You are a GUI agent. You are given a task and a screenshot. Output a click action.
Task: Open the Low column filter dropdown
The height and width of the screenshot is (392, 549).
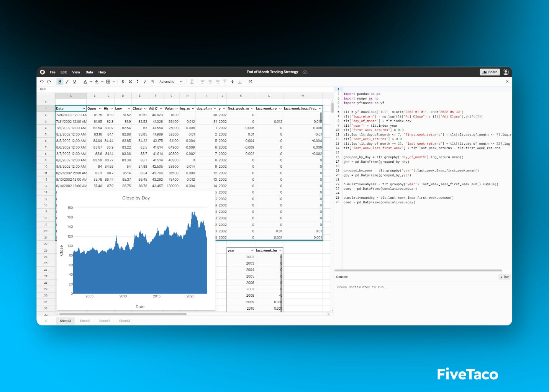pos(129,109)
